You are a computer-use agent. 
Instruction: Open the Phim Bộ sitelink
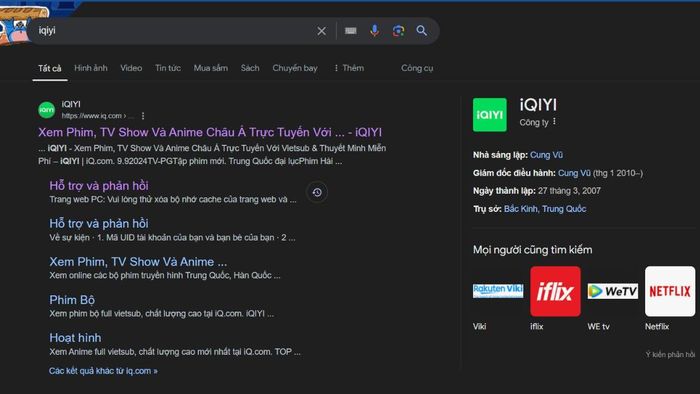(x=72, y=300)
